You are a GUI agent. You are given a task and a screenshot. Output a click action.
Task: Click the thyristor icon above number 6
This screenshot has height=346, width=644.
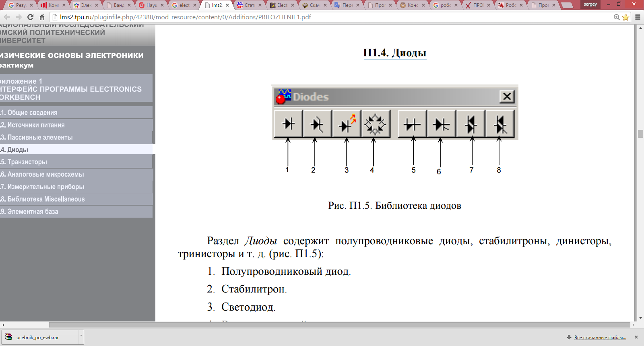click(442, 124)
